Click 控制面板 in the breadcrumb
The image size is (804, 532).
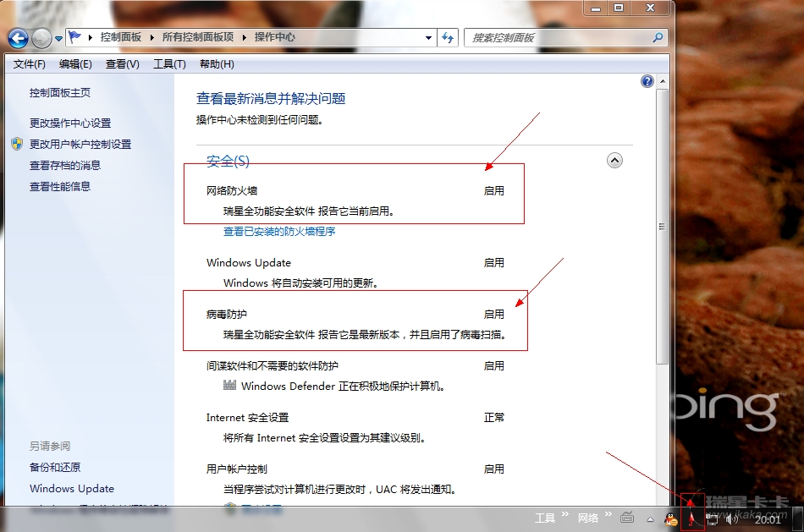point(120,37)
